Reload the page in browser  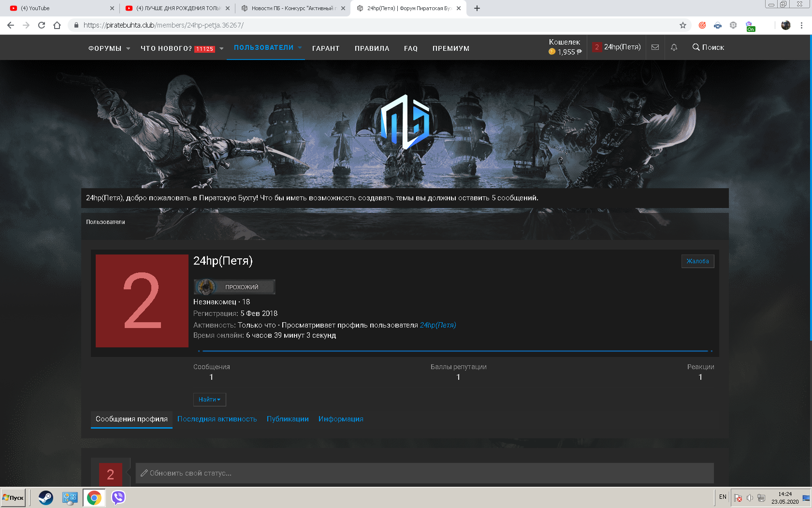pyautogui.click(x=42, y=25)
